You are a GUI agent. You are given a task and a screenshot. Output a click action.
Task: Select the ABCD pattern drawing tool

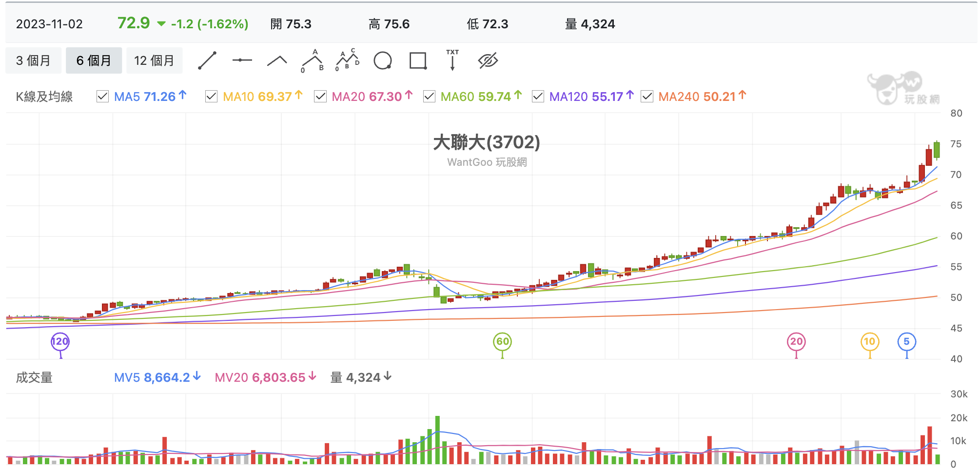tap(348, 60)
